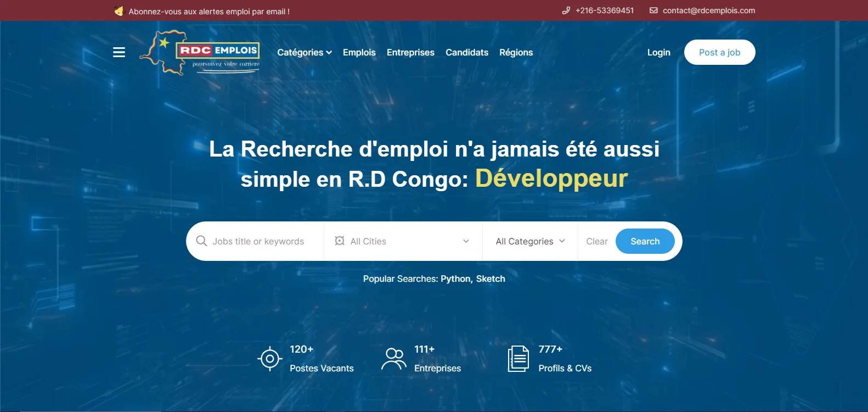Open the hamburger menu icon

tap(119, 52)
